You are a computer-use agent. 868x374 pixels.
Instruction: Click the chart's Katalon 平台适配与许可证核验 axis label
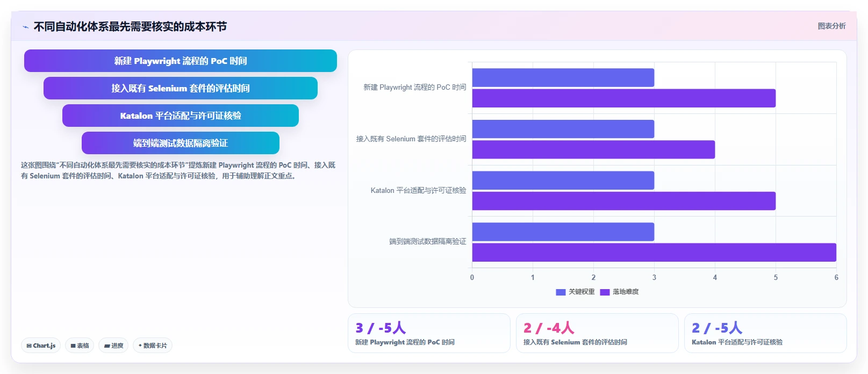pos(418,190)
